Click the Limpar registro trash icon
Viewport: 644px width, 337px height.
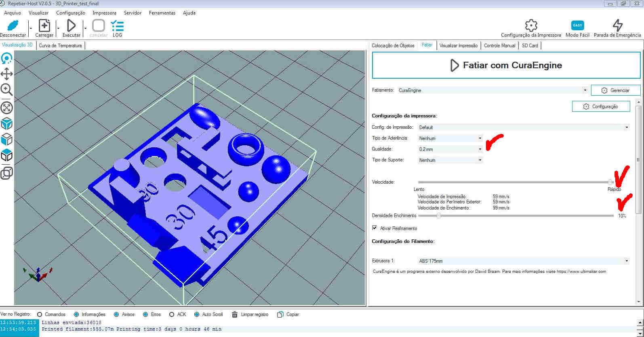(235, 314)
